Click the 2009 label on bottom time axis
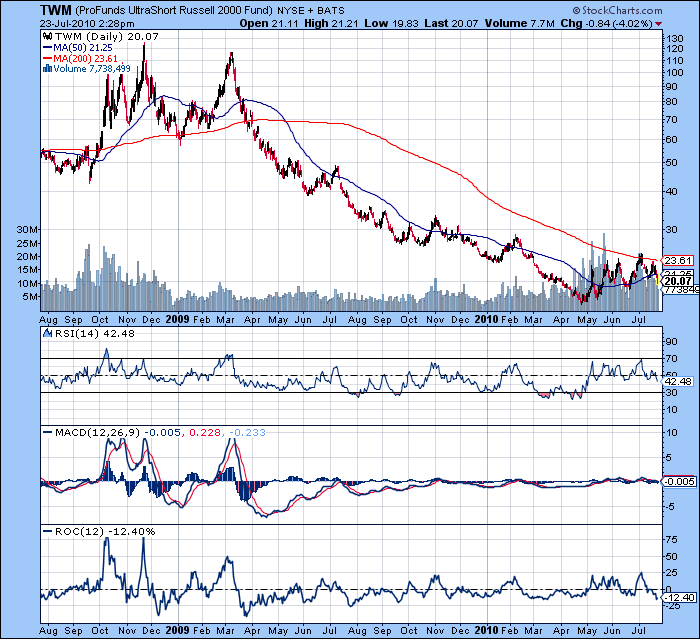700x639 pixels. [x=177, y=630]
